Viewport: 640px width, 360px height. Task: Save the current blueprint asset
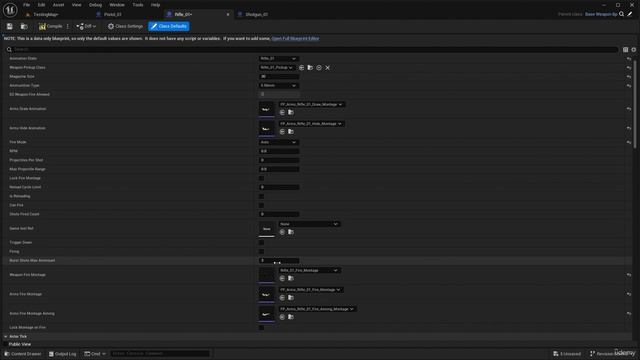tap(9, 26)
